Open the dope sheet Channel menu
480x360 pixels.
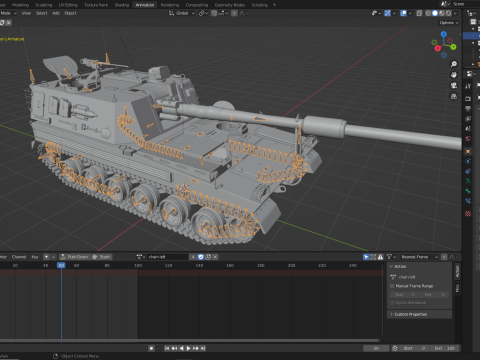[x=19, y=257]
